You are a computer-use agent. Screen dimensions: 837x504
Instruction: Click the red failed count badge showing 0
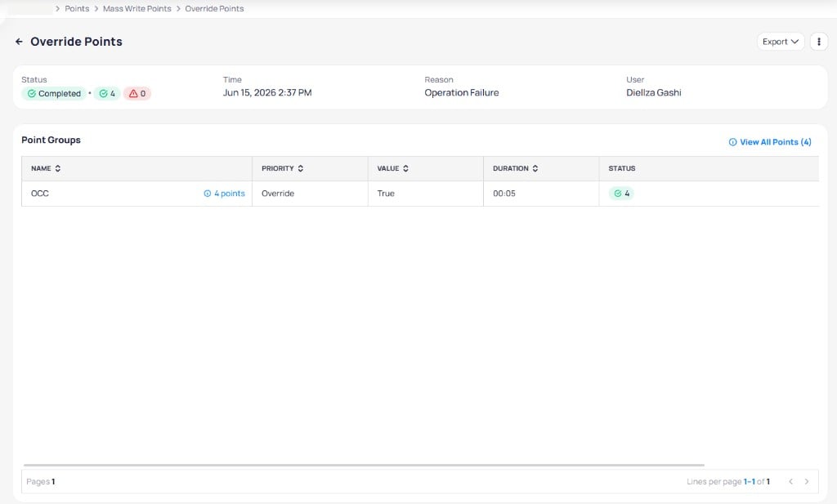(x=137, y=93)
